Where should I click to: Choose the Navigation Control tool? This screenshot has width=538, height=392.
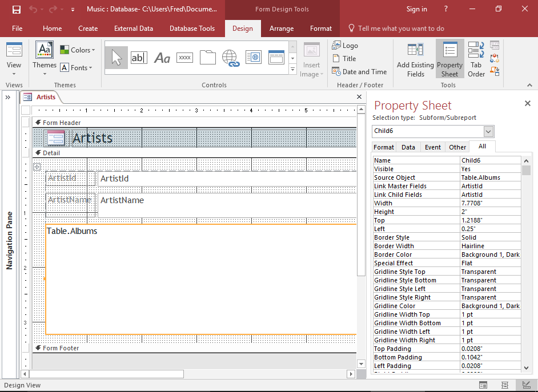click(x=276, y=58)
